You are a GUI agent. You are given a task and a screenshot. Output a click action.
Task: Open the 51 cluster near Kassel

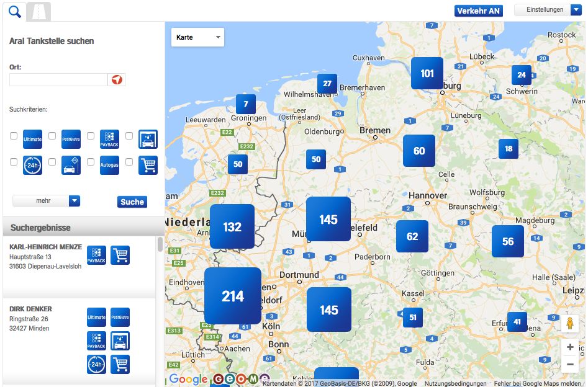[x=413, y=318]
